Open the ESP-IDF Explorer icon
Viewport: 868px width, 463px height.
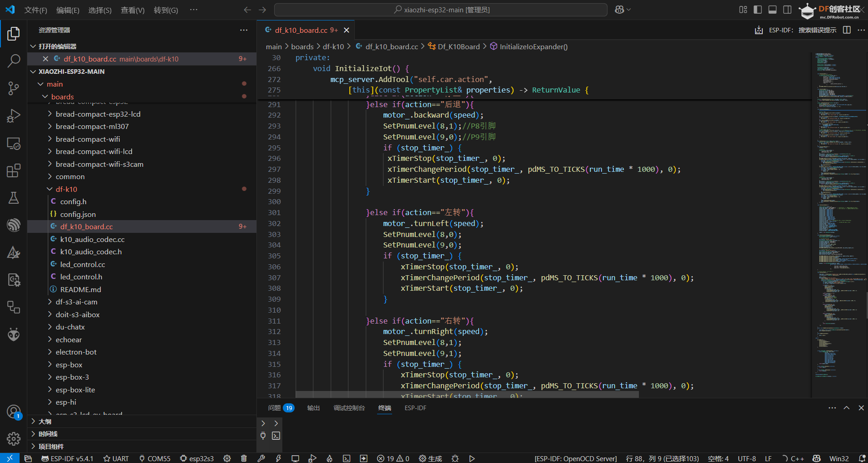[14, 225]
